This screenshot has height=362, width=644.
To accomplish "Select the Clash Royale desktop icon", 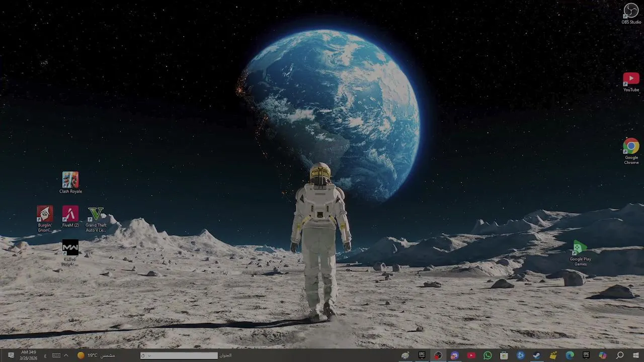I will click(x=70, y=183).
